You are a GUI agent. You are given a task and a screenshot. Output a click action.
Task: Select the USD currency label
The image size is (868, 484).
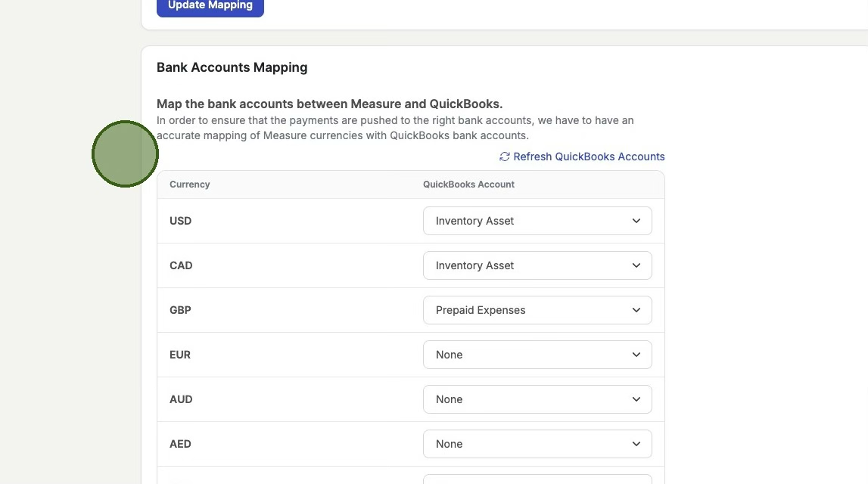tap(180, 221)
